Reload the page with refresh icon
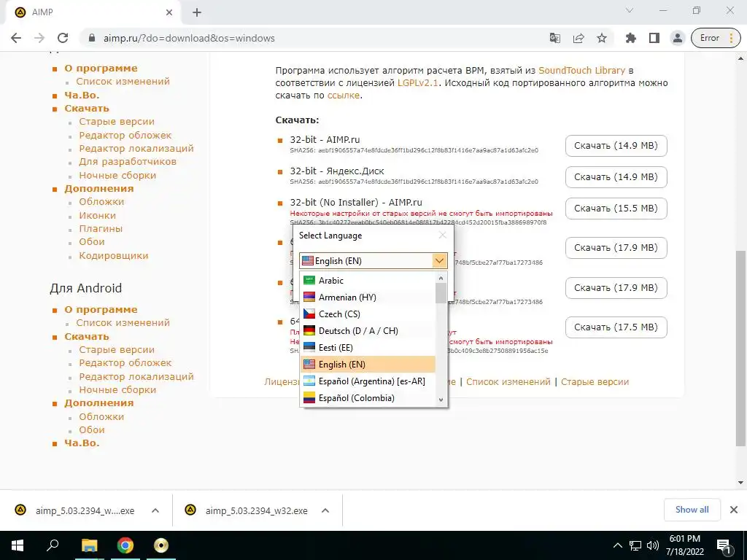The image size is (747, 560). pos(63,38)
